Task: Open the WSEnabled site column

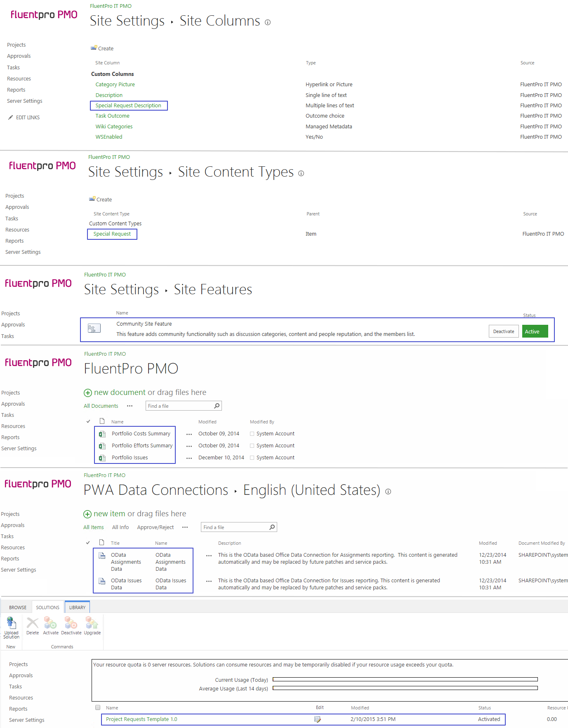Action: coord(109,137)
